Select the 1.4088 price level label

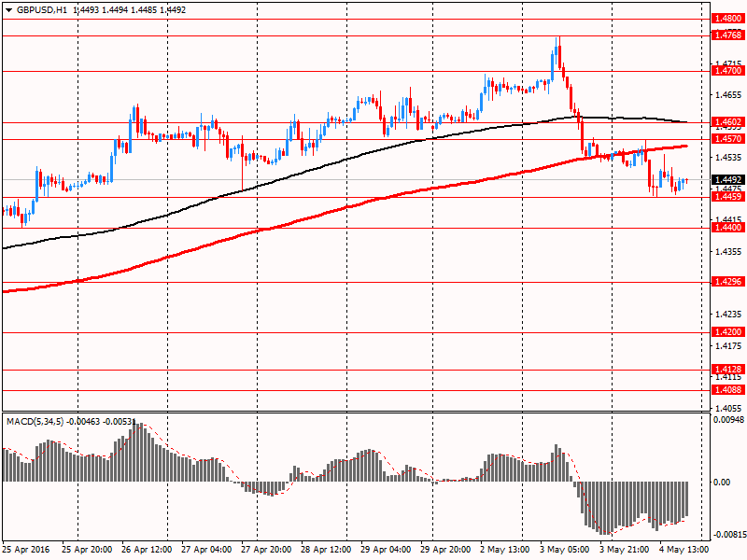(727, 390)
